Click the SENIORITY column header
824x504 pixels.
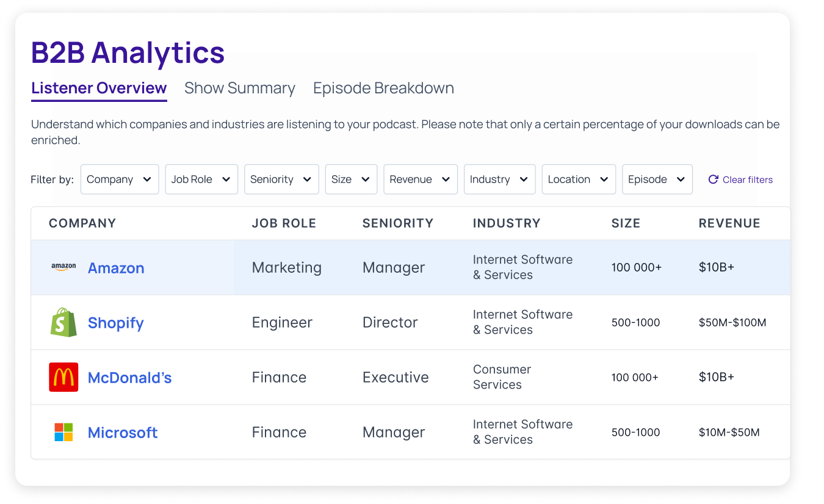click(398, 223)
